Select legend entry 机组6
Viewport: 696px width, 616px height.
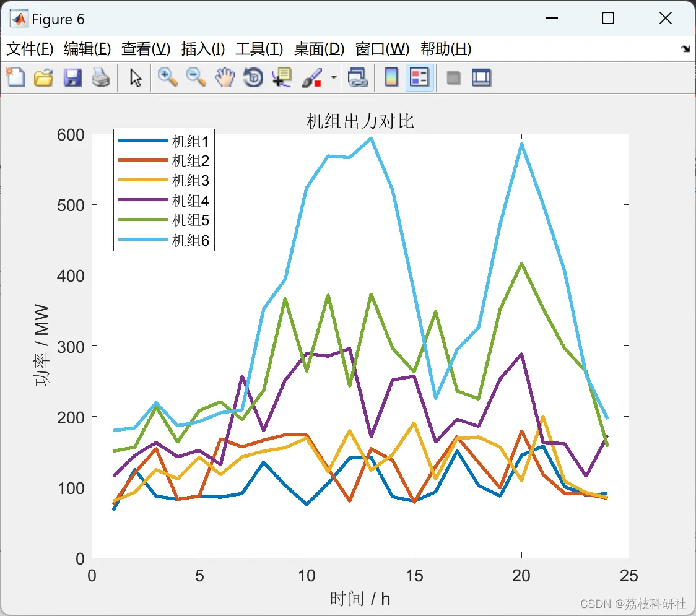[x=190, y=241]
